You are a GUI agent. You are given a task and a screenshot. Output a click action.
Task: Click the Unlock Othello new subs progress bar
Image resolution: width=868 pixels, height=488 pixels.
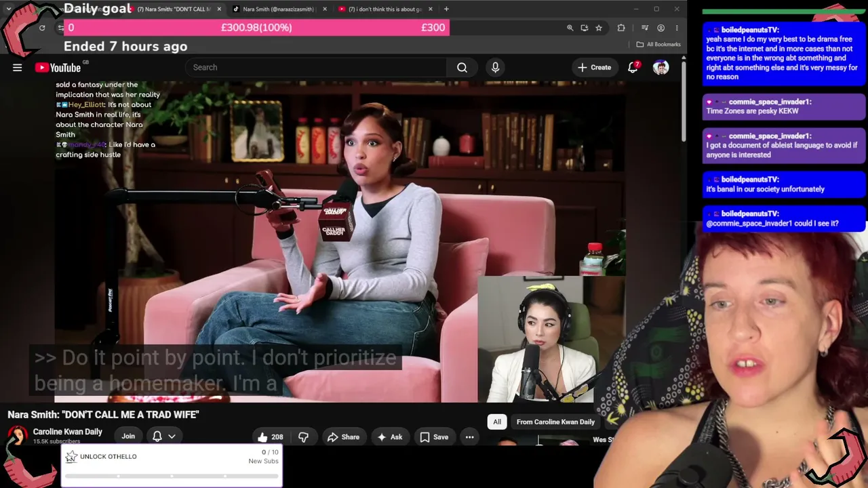click(x=172, y=476)
